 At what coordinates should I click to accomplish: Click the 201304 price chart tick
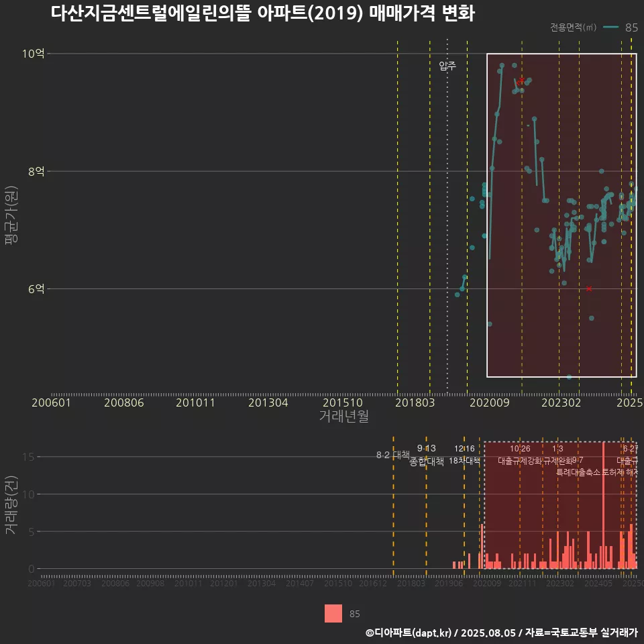point(268,402)
